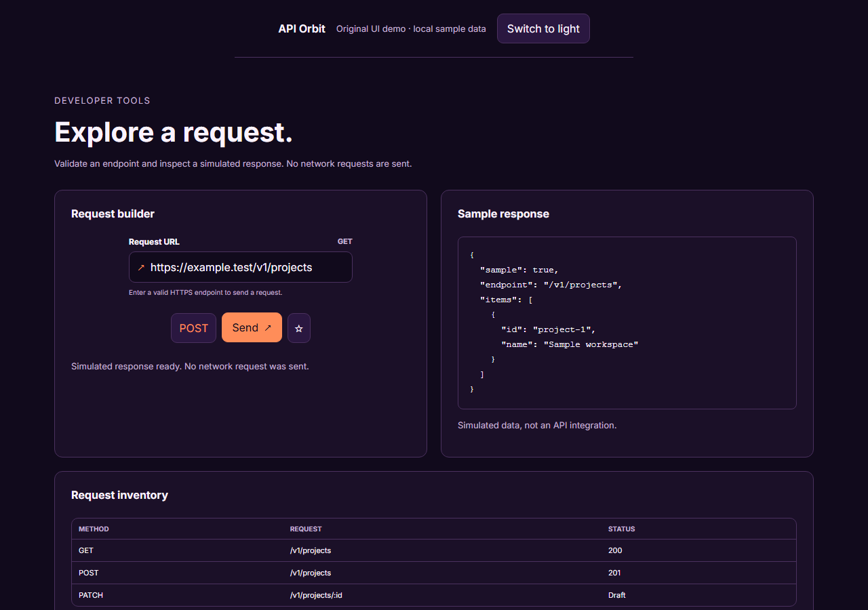This screenshot has height=610, width=868.
Task: Focus the Request URL input field
Action: tap(241, 267)
